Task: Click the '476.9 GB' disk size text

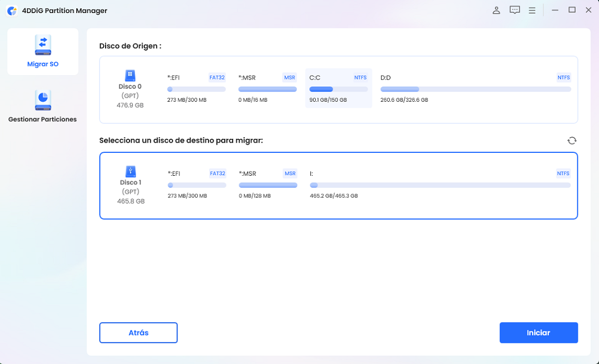Action: (130, 106)
